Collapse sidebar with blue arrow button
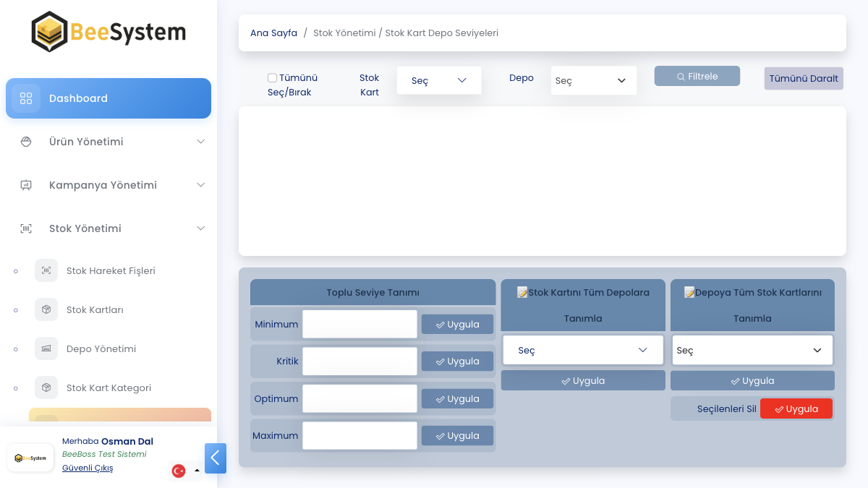868x488 pixels. (x=216, y=458)
